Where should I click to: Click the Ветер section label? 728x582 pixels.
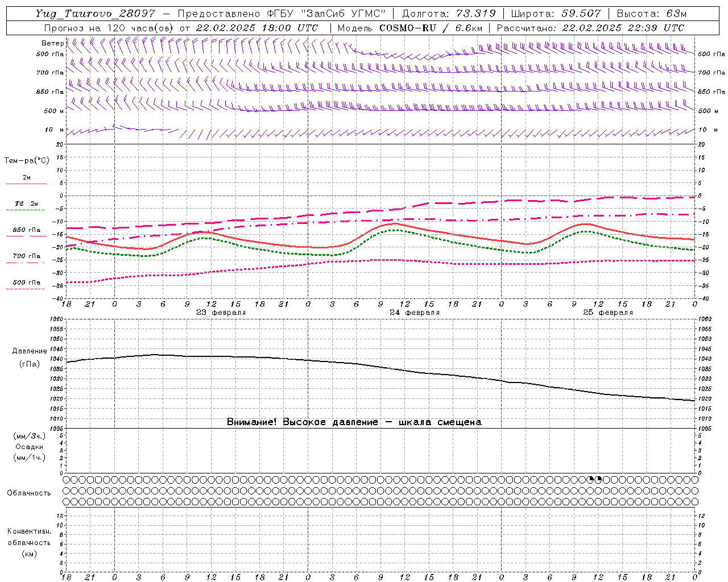(52, 43)
